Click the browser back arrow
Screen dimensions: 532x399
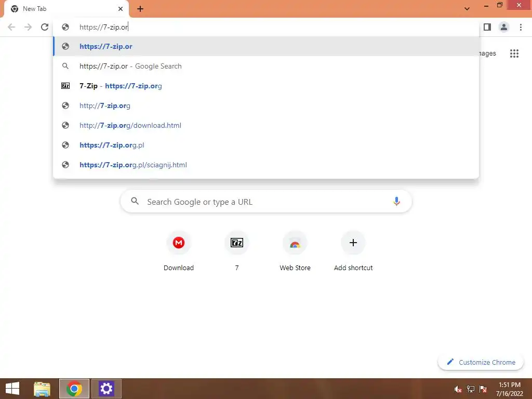pyautogui.click(x=11, y=27)
